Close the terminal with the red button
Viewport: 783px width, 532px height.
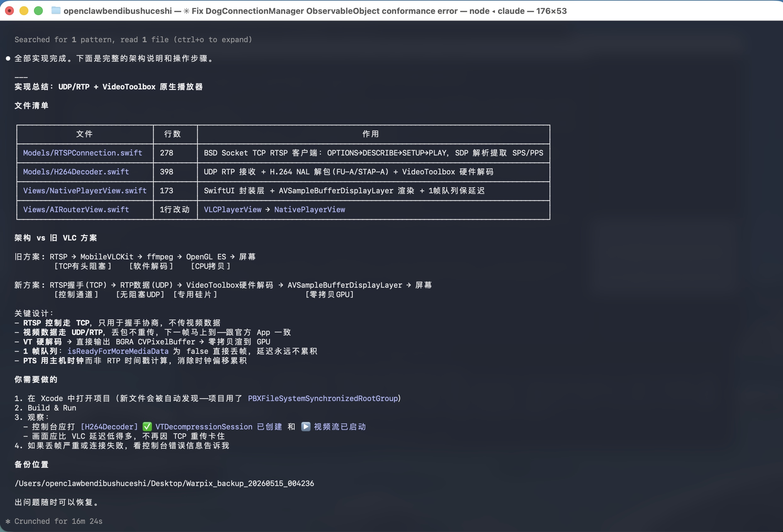pyautogui.click(x=9, y=11)
